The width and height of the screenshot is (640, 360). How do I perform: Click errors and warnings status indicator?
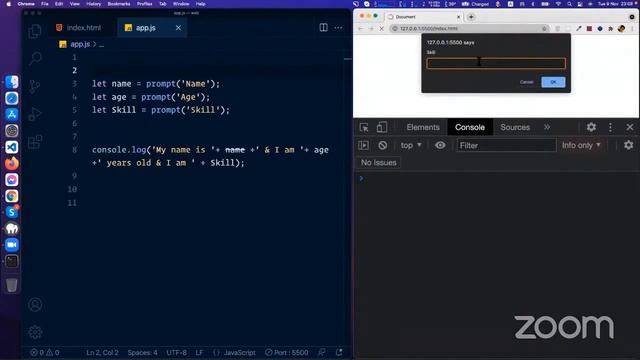45,352
